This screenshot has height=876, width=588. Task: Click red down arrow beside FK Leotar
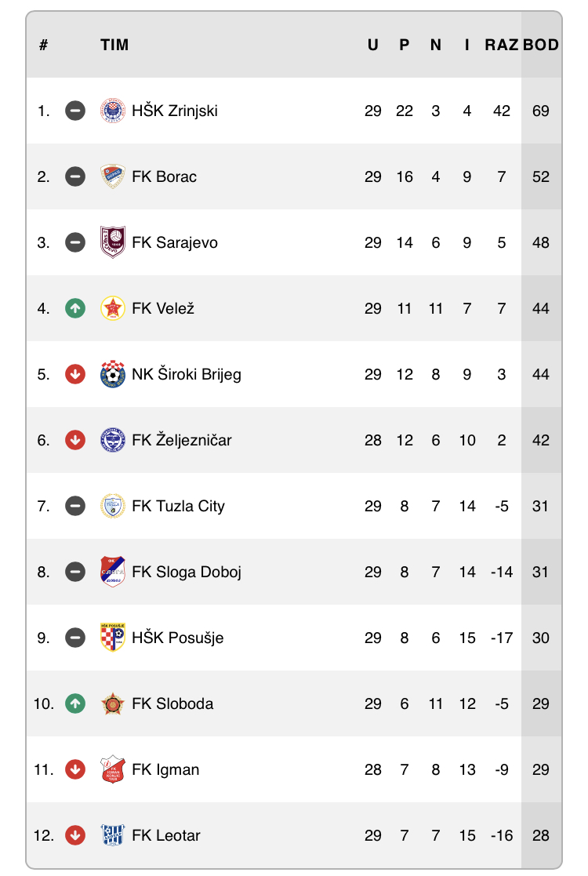tap(75, 835)
